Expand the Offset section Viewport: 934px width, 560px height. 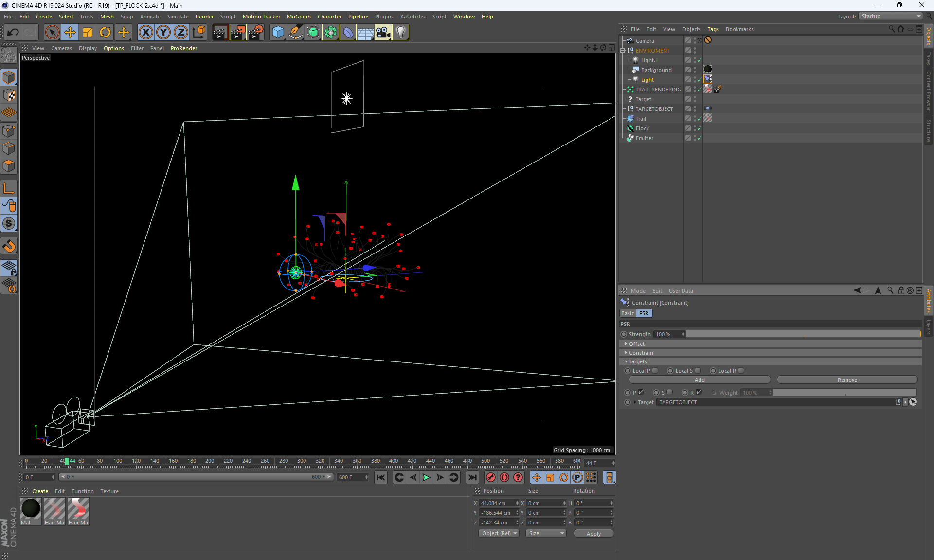636,344
